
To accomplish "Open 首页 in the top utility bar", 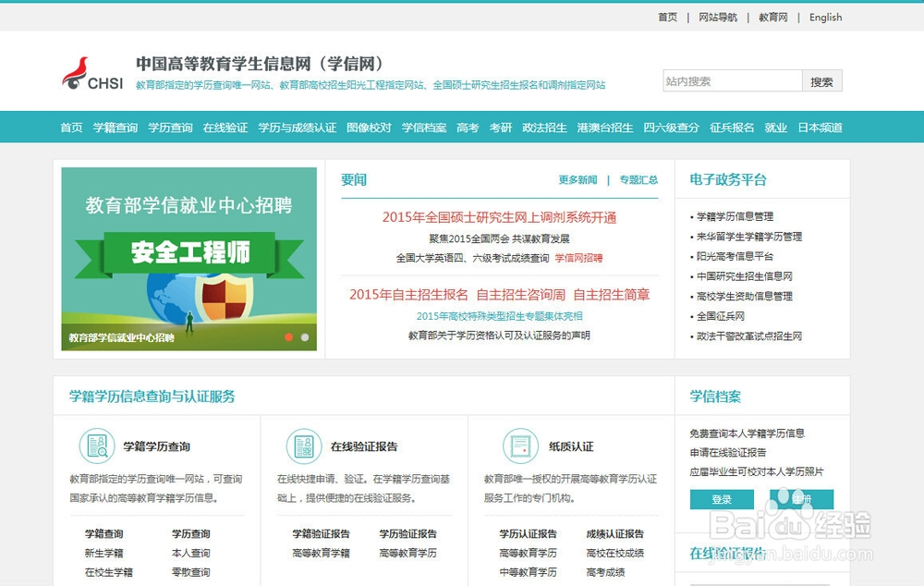I will pyautogui.click(x=668, y=17).
